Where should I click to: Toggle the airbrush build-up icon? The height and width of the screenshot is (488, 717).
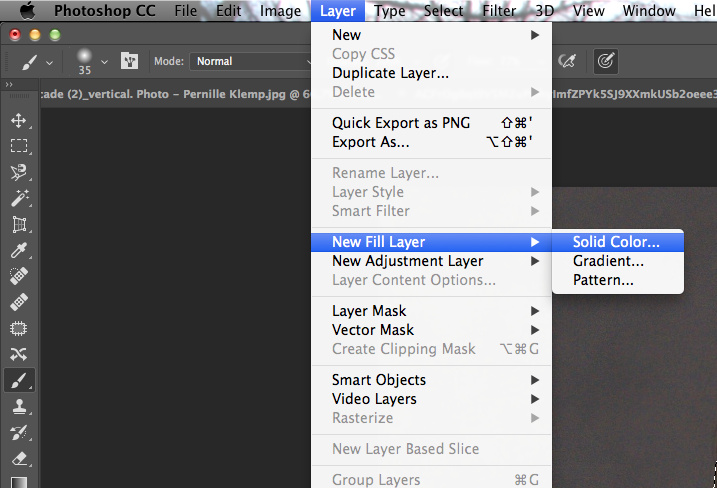pyautogui.click(x=568, y=61)
